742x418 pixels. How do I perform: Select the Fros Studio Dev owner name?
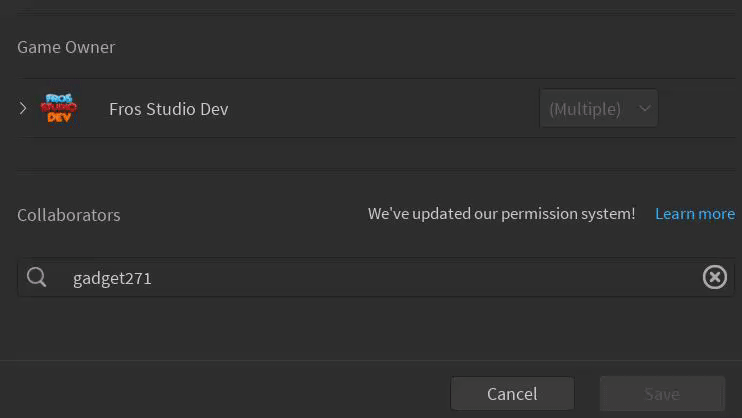tap(168, 109)
